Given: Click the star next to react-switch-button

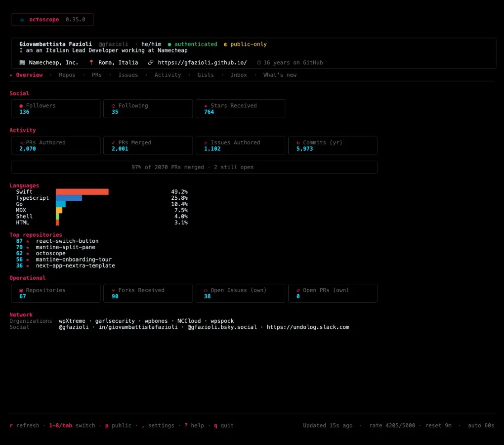Looking at the screenshot, I should coord(28,241).
